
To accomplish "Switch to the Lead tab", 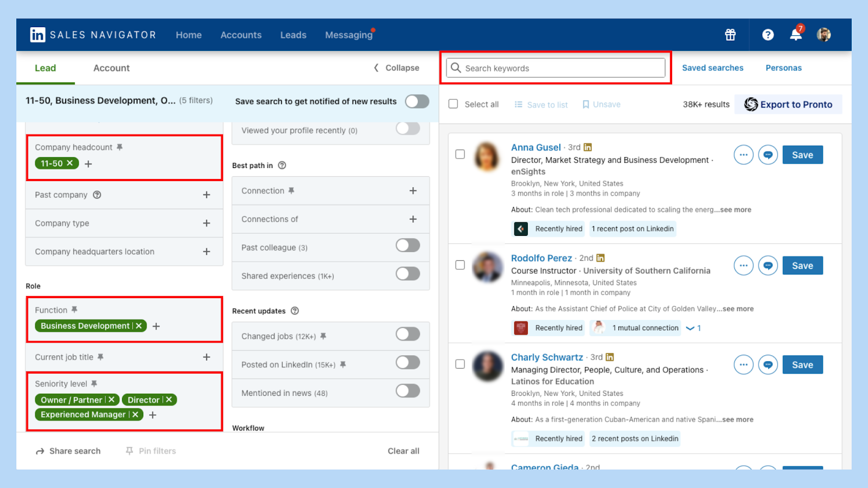I will tap(46, 68).
